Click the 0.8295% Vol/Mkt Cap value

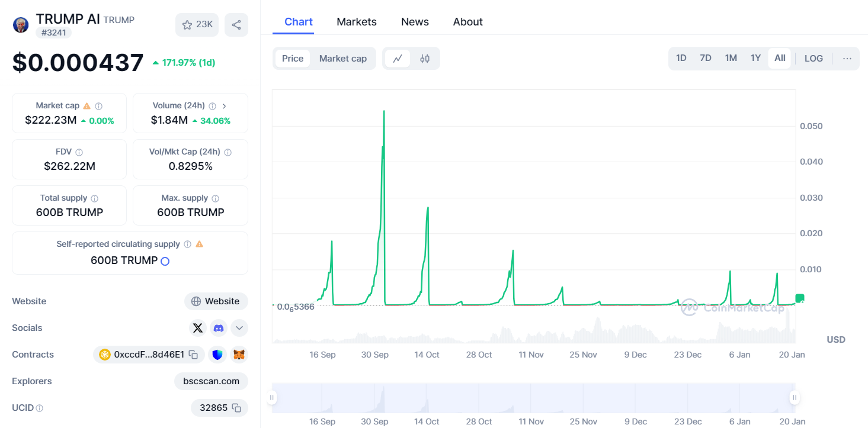point(190,166)
